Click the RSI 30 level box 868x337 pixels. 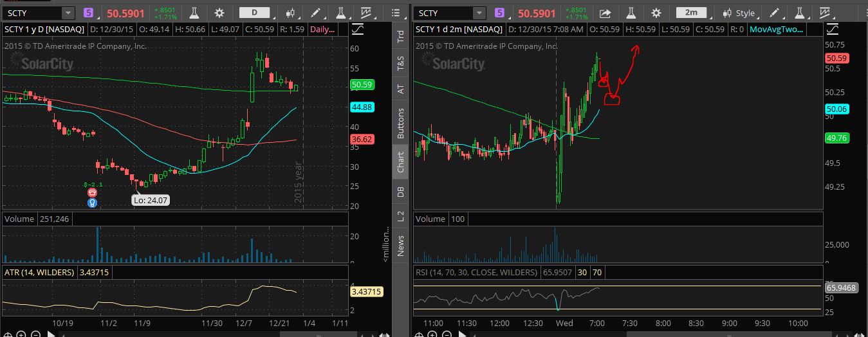tap(582, 272)
